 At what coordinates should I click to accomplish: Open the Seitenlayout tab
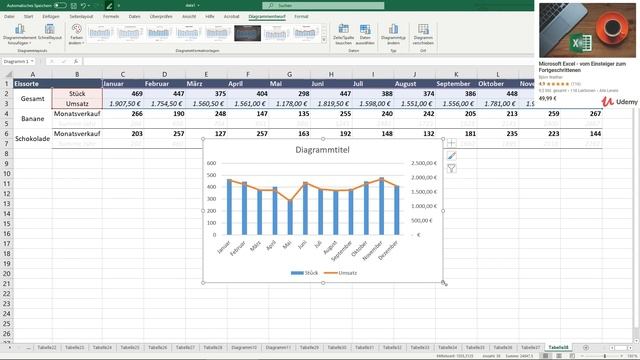click(81, 16)
